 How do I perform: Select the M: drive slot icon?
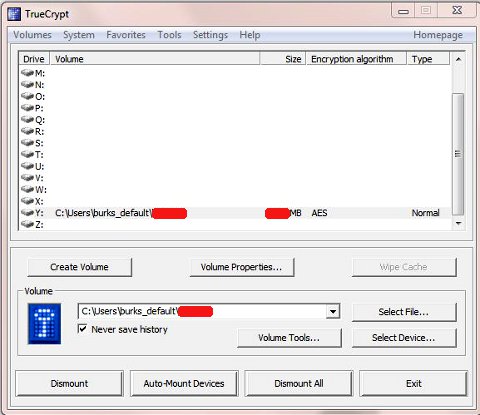(x=27, y=72)
